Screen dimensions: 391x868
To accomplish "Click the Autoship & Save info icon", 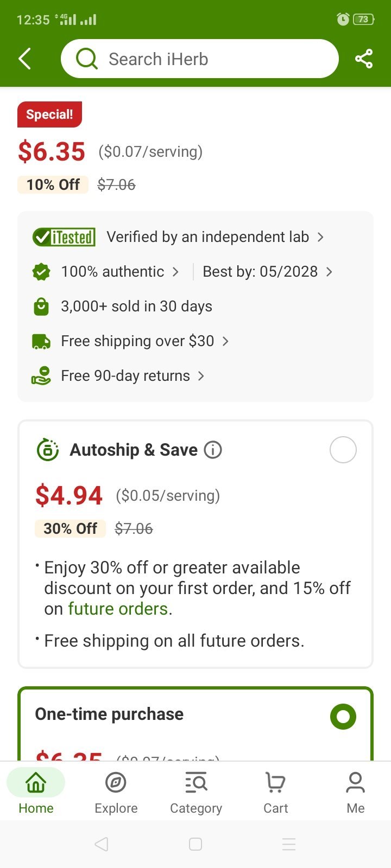I will pos(213,450).
